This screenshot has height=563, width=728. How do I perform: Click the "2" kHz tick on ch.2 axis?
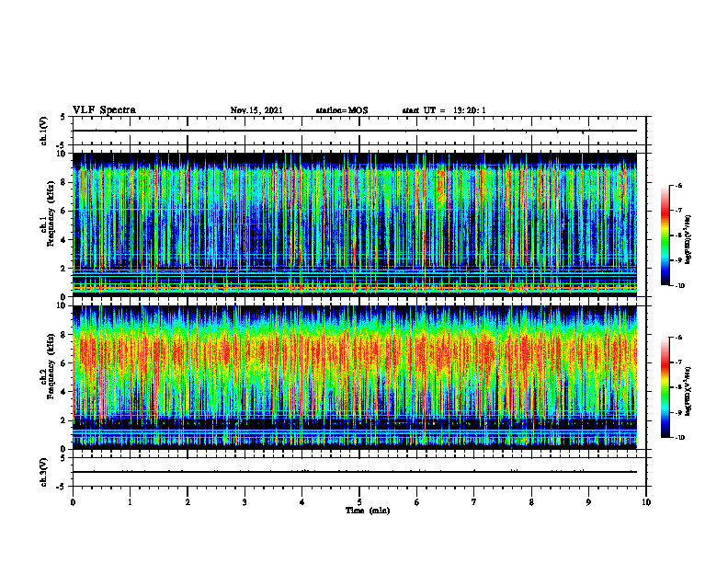[64, 420]
